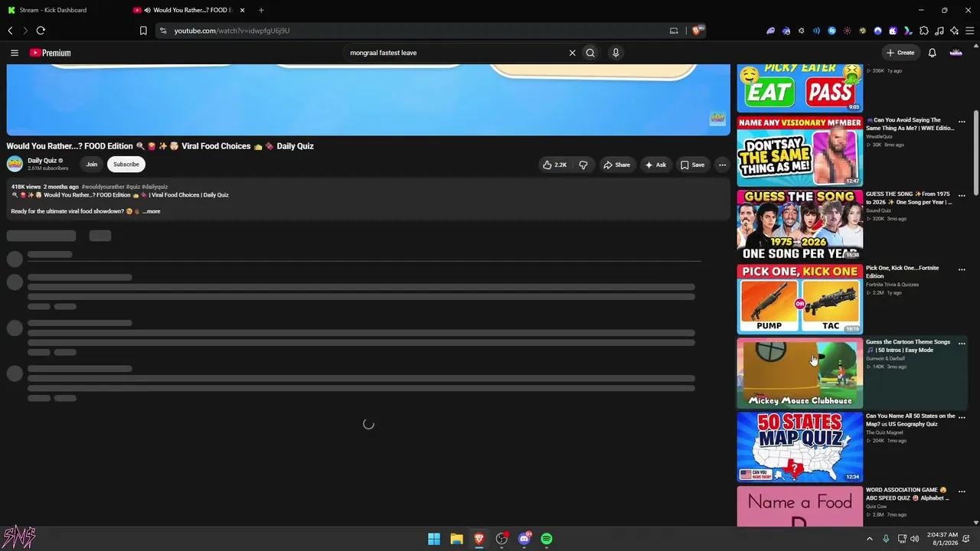Open Spotify from the taskbar
The height and width of the screenshot is (551, 980).
point(547,539)
